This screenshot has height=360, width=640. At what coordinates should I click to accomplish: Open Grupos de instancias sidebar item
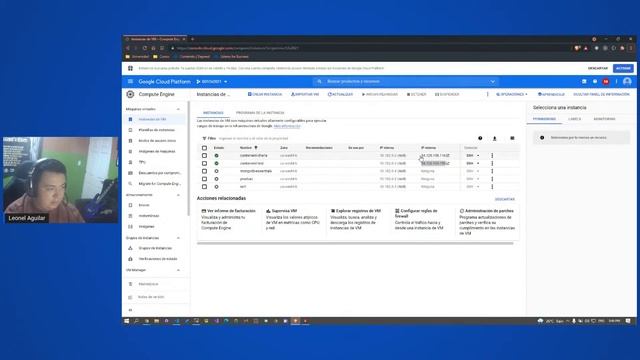pos(155,248)
